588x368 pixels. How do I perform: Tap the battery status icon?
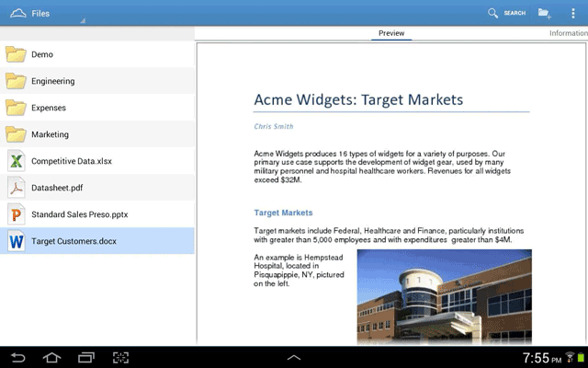581,357
